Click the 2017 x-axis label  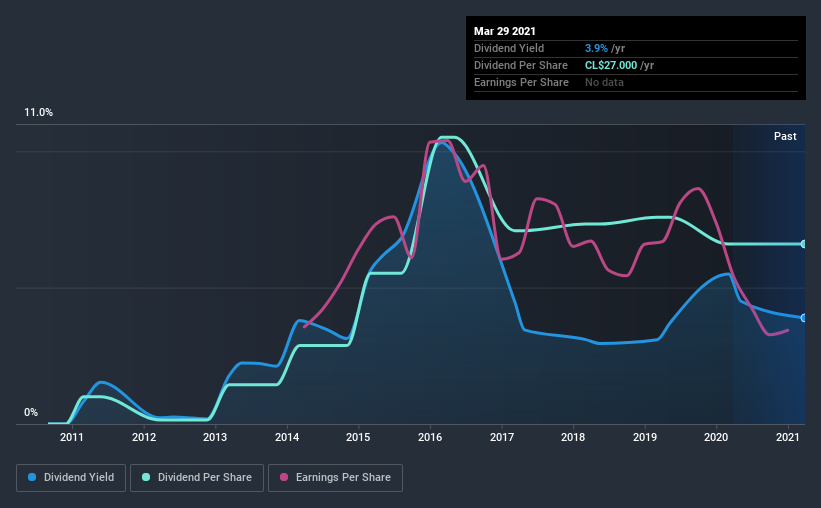(502, 437)
